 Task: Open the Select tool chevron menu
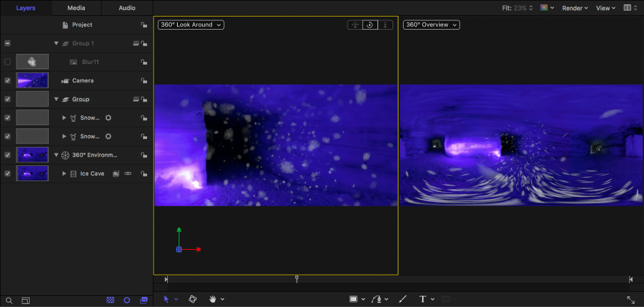click(176, 299)
